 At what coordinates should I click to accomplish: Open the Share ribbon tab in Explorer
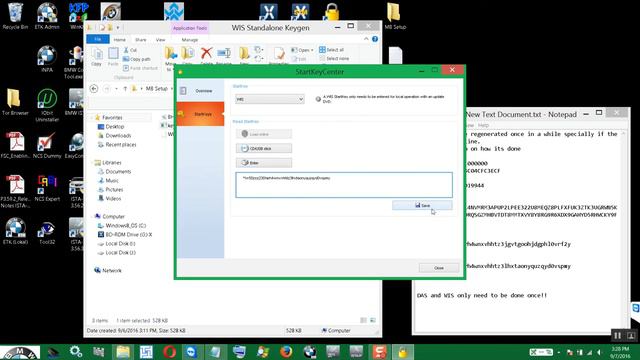[x=140, y=40]
